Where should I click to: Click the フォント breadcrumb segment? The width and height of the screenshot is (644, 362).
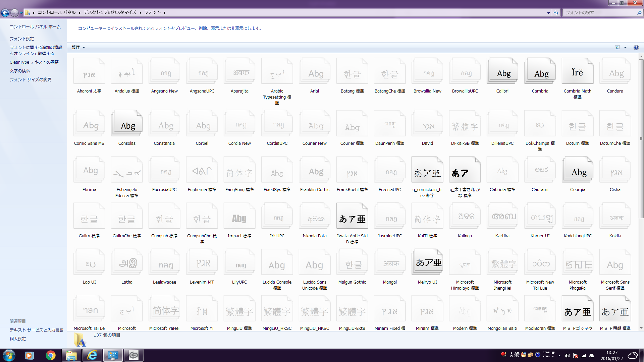pyautogui.click(x=153, y=12)
